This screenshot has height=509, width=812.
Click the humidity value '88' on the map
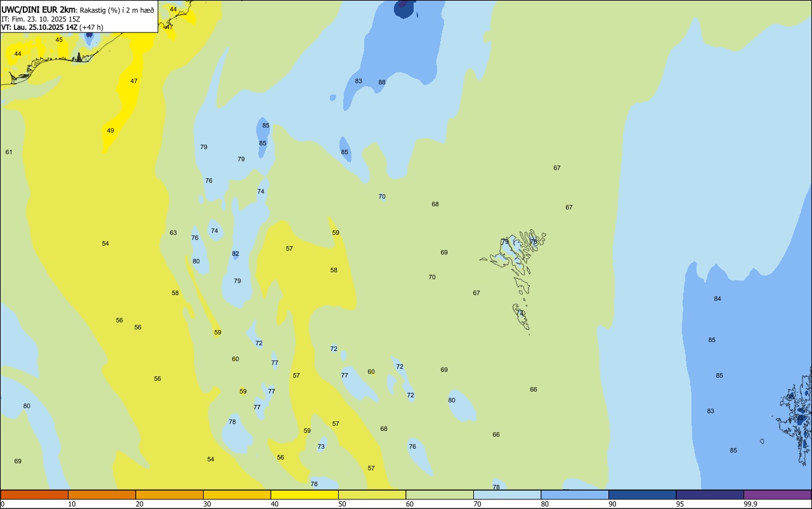382,83
